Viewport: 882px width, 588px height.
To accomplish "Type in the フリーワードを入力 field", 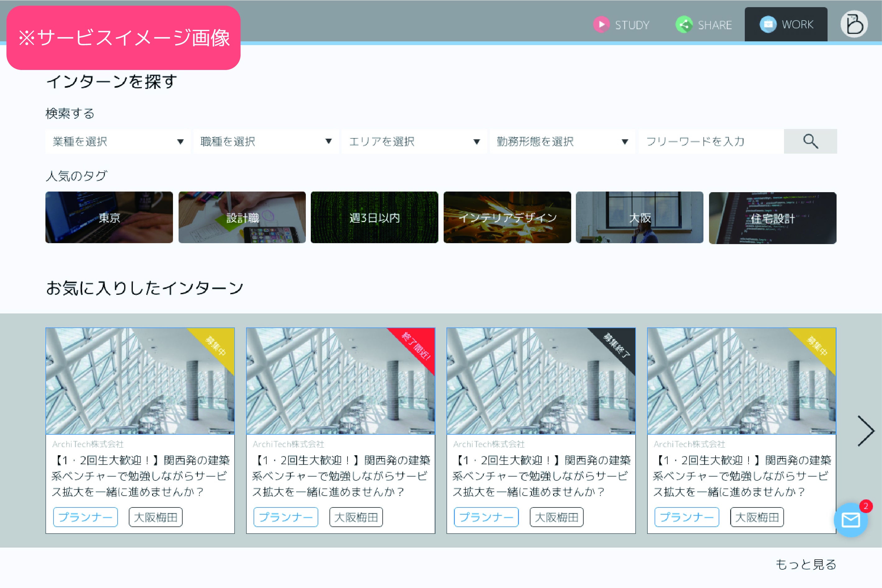I will 711,141.
